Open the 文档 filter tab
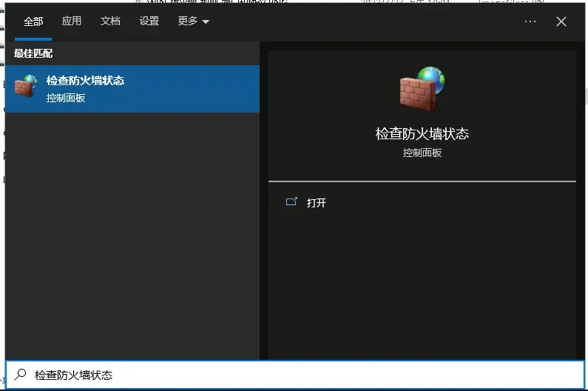This screenshot has height=391, width=588. (x=110, y=21)
